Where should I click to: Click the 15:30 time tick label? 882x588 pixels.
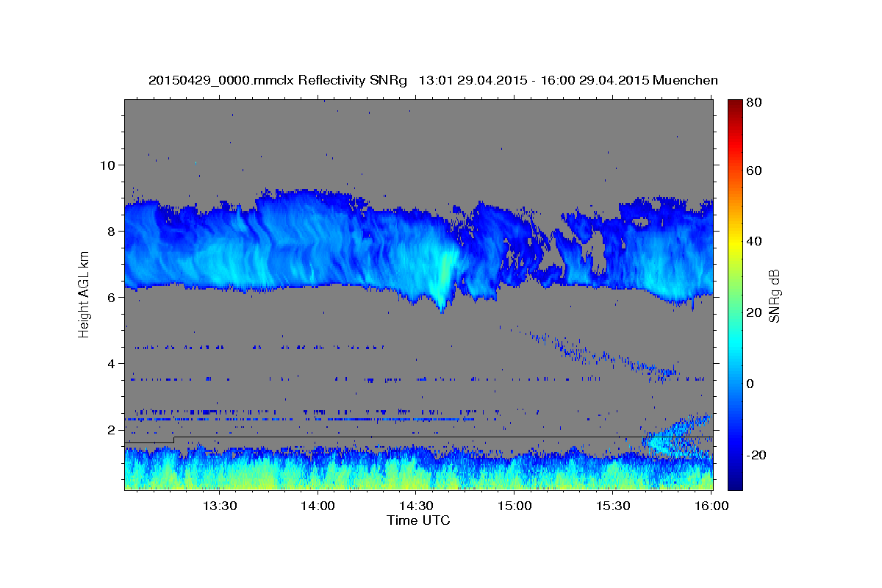[x=613, y=506]
